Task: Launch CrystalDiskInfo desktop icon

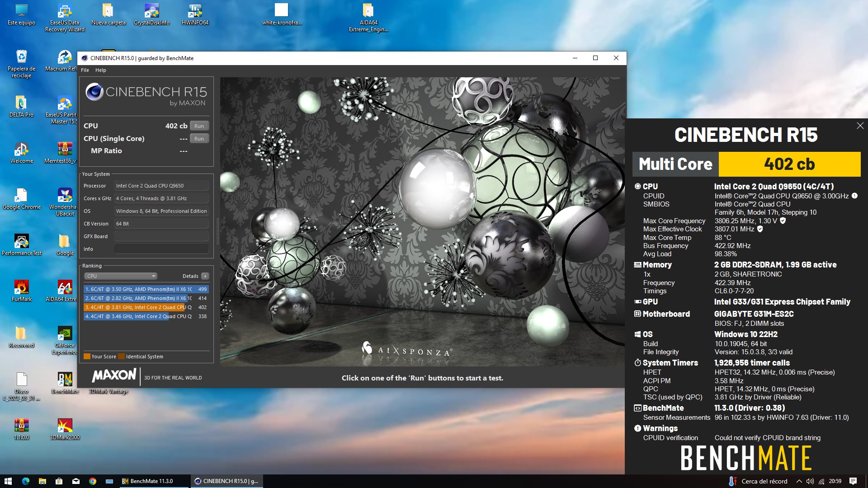Action: click(151, 14)
